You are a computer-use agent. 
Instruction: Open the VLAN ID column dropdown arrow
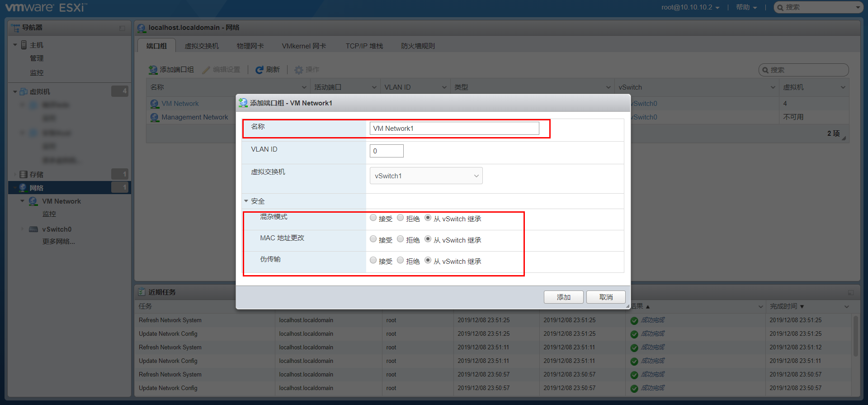(444, 87)
